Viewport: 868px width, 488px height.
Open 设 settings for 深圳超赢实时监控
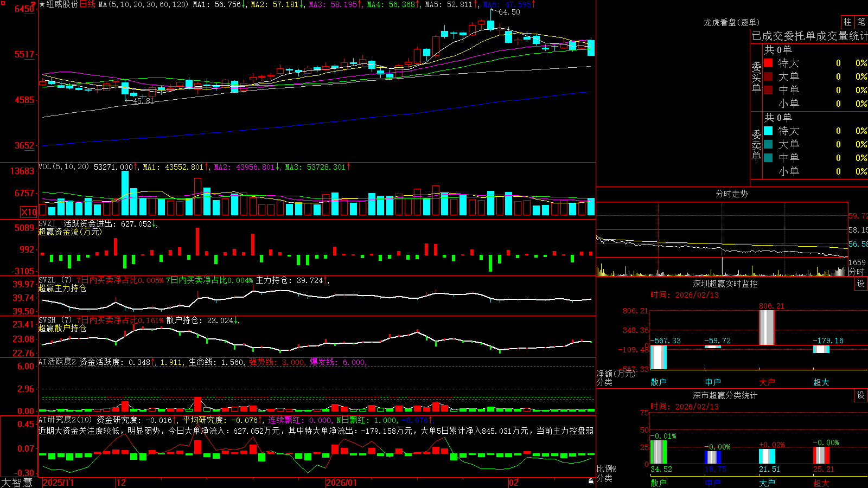(x=861, y=284)
